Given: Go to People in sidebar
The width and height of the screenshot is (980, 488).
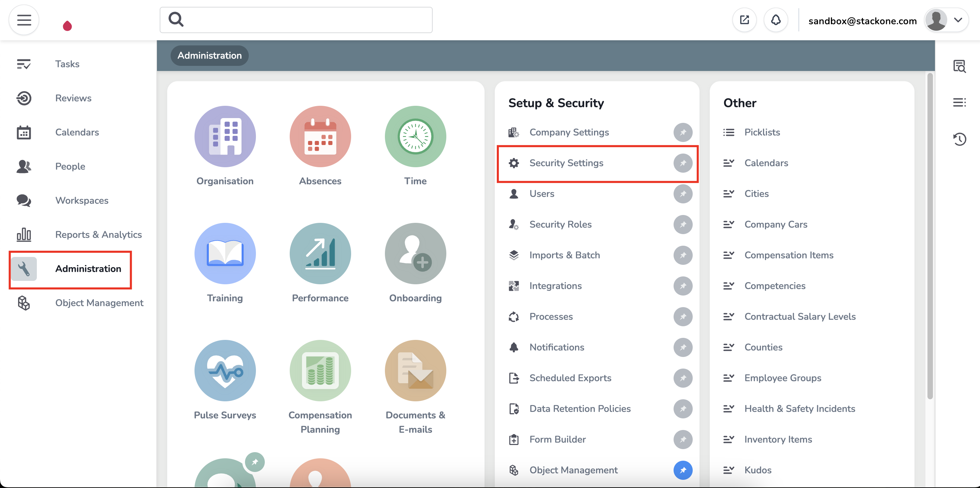Looking at the screenshot, I should coord(70,166).
